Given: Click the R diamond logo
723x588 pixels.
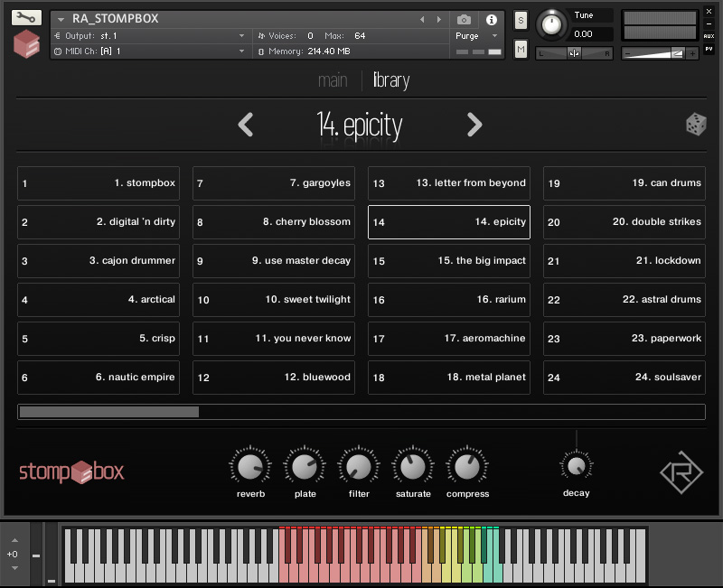Looking at the screenshot, I should (x=681, y=472).
